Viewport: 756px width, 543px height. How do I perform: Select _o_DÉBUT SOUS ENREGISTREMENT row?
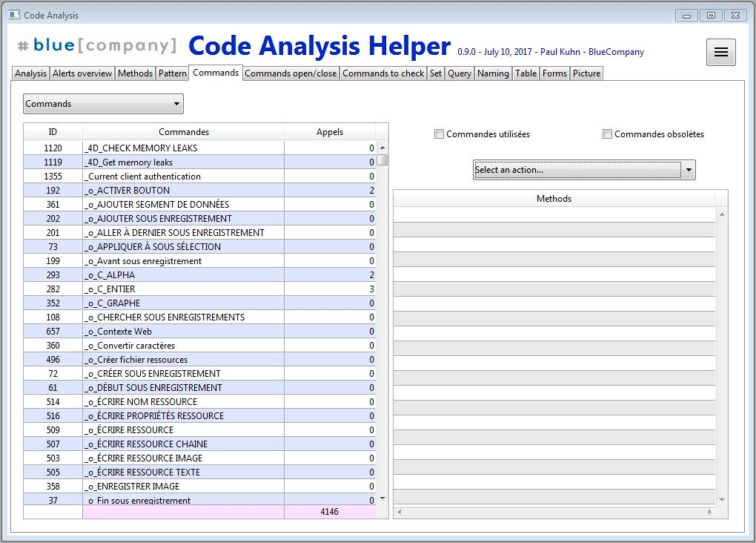[x=199, y=387]
